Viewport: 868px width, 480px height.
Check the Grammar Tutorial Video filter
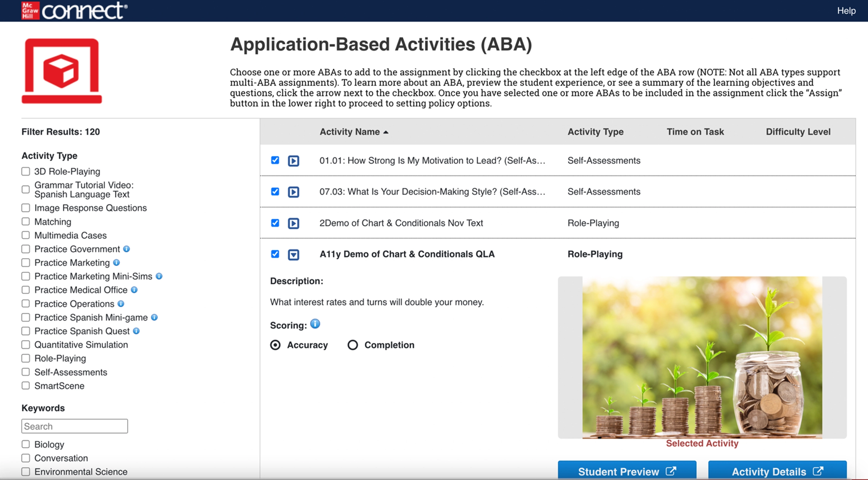click(26, 189)
